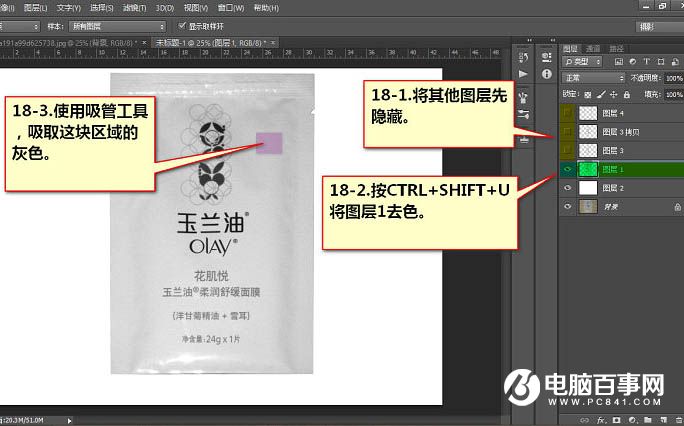
Task: Select 图层 1 green thumbnail
Action: point(588,169)
